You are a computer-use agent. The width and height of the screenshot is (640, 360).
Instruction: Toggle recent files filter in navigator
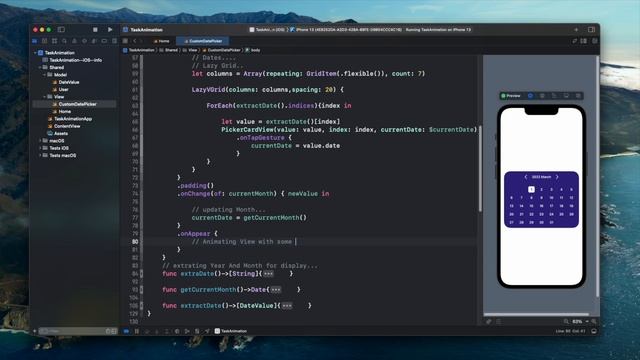coord(108,331)
